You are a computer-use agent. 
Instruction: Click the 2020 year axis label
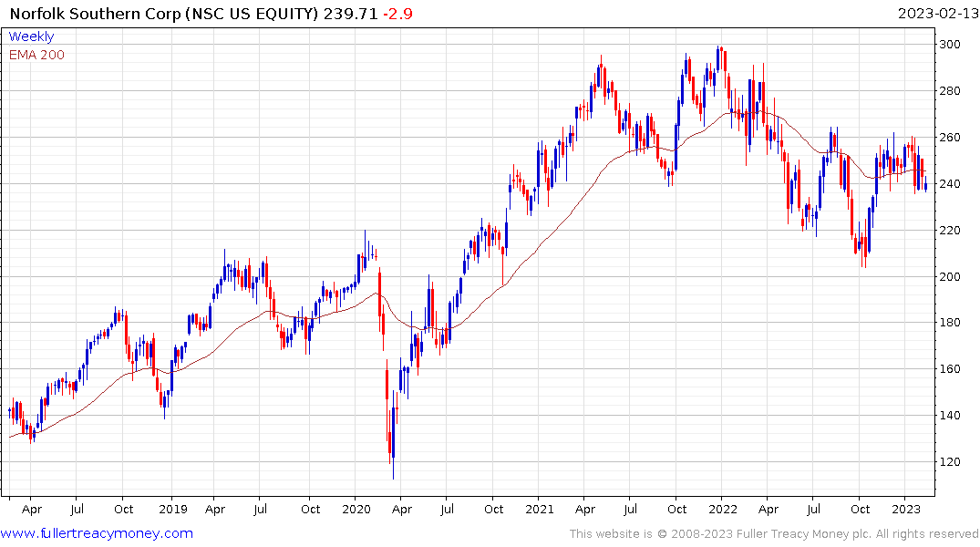pyautogui.click(x=356, y=509)
